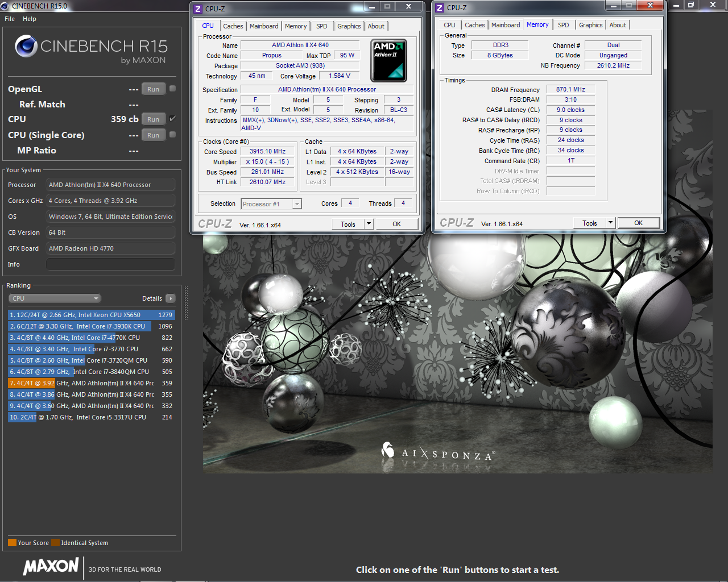Run the CPU benchmark

click(x=154, y=119)
